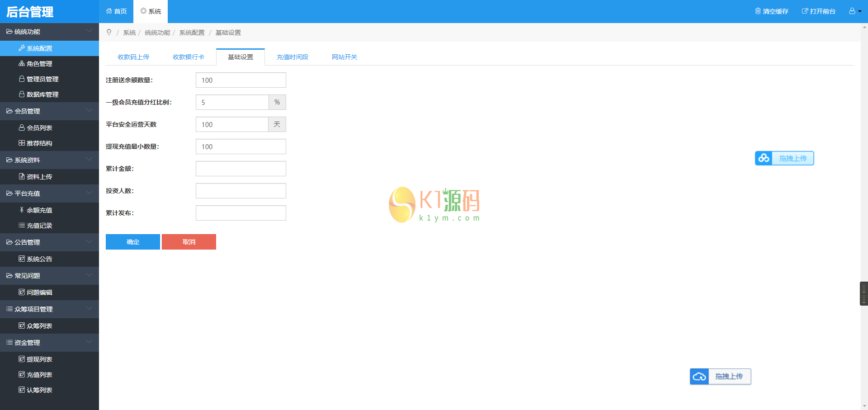Select the ¥ icon beside 余额充值

click(21, 210)
